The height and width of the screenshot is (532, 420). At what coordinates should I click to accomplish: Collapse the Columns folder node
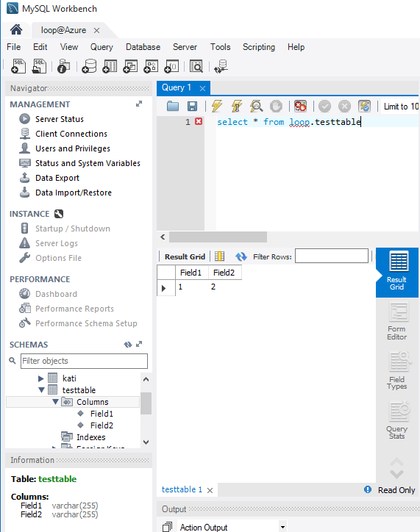55,402
